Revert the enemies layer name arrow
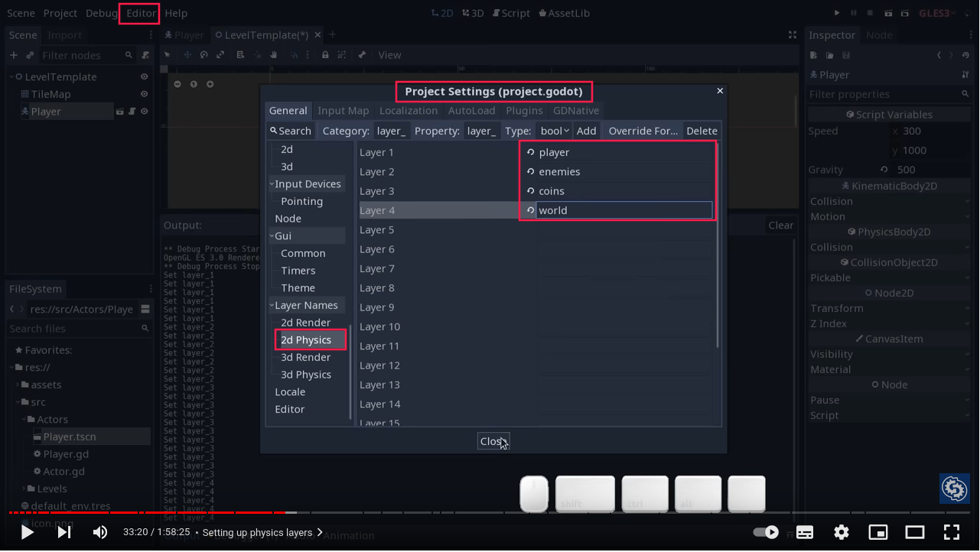Screen dimensions: 980x552 click(x=530, y=172)
